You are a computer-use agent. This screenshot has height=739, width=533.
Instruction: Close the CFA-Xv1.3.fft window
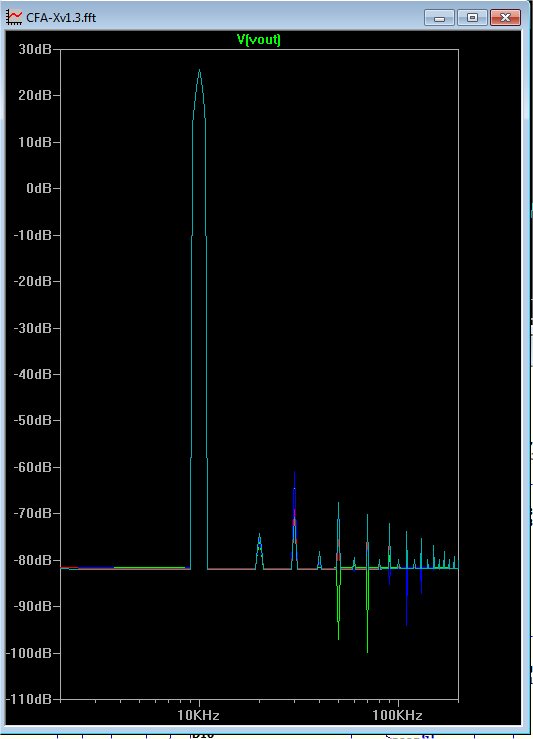505,18
